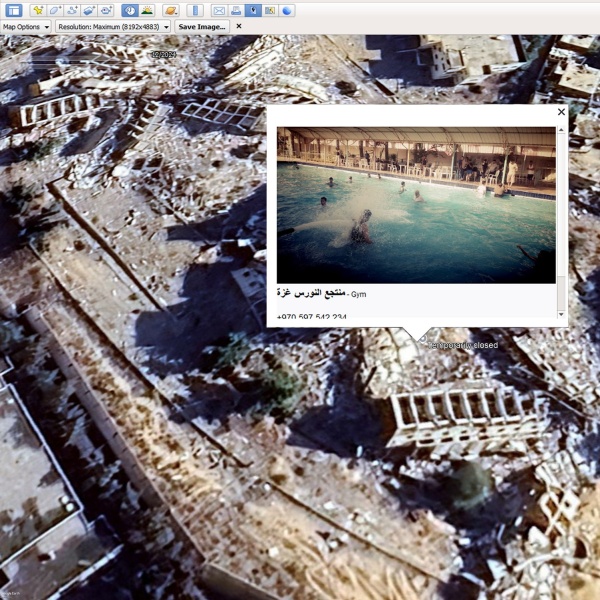The width and height of the screenshot is (600, 600).
Task: Select the Add Placemark tool
Action: [39, 10]
